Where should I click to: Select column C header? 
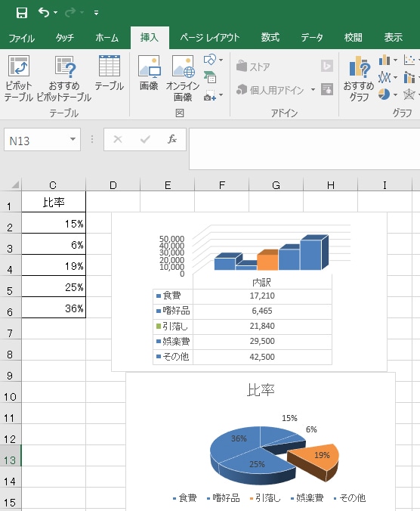[53, 185]
